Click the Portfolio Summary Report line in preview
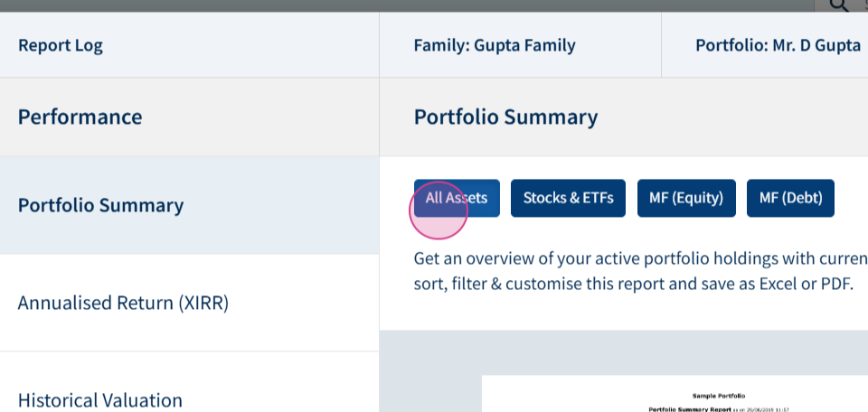 coord(683,409)
